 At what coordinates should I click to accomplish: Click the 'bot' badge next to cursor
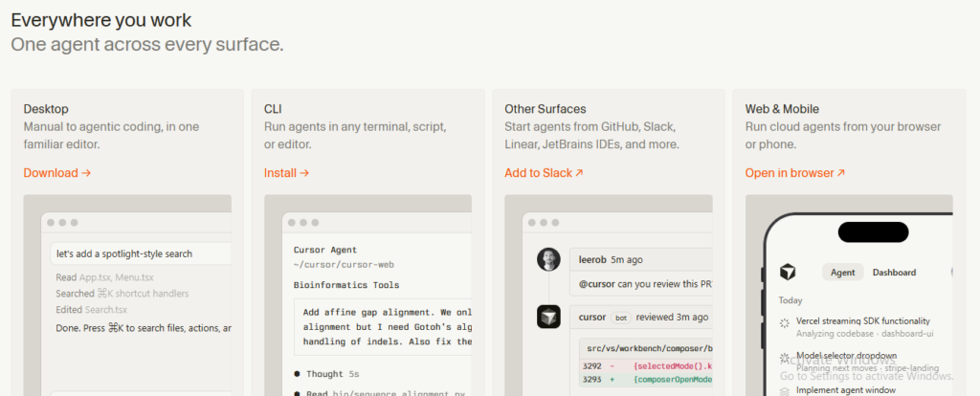619,318
